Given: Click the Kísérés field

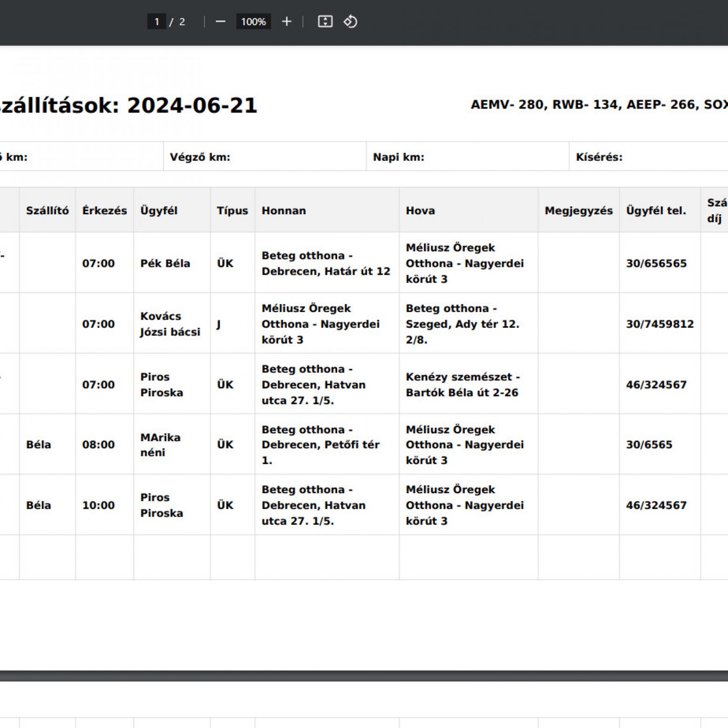Looking at the screenshot, I should coord(647,157).
